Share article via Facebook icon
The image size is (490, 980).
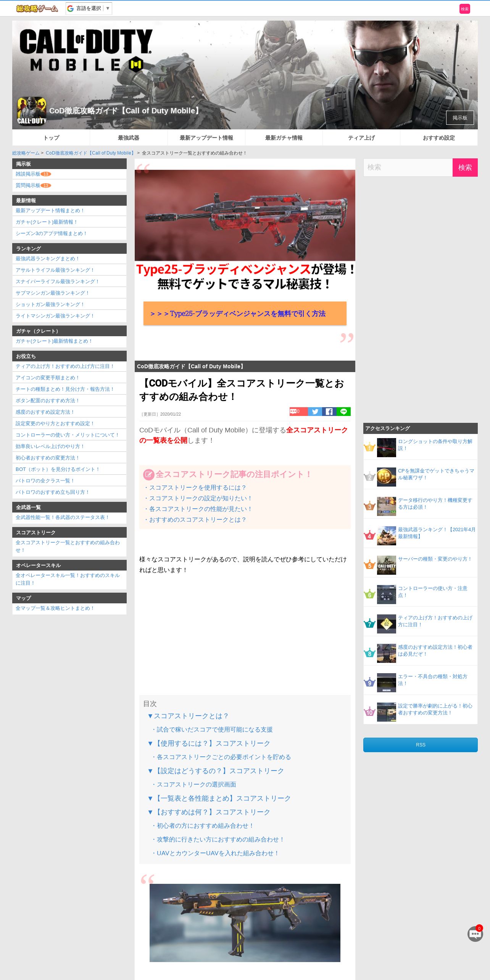tap(329, 411)
